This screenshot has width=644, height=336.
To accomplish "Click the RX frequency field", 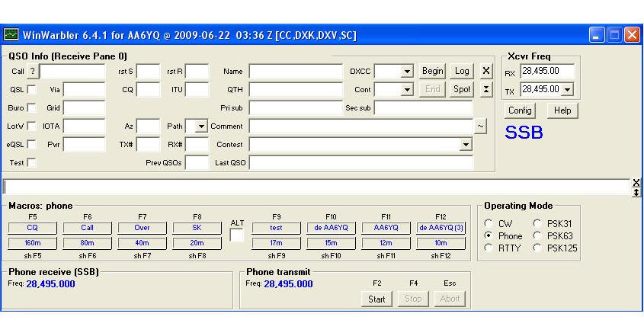I will pyautogui.click(x=547, y=71).
